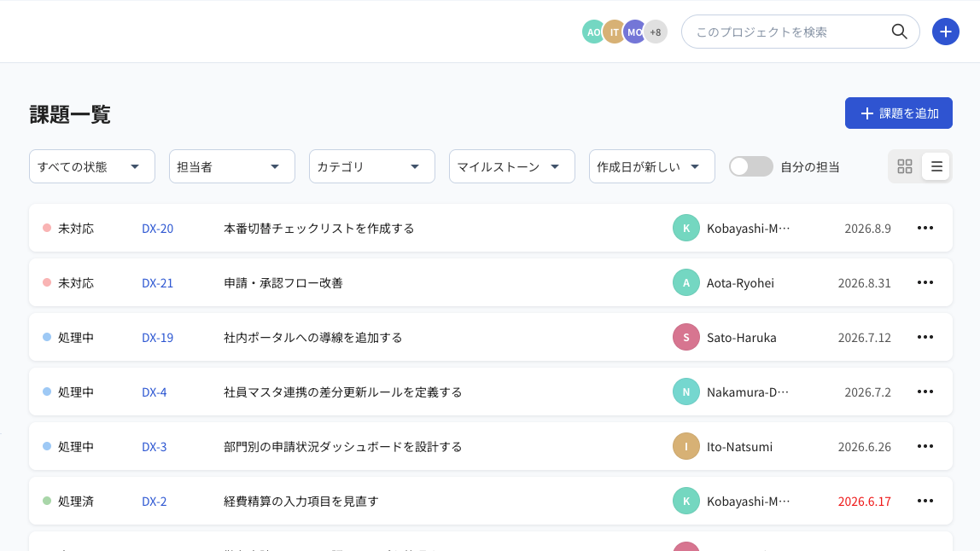This screenshot has width=980, height=551.
Task: Open the 作成日が新しい sort dropdown
Action: pyautogui.click(x=652, y=166)
